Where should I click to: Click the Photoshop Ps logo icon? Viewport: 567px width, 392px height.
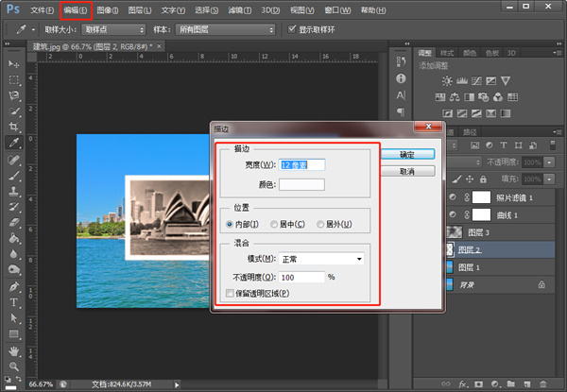click(x=12, y=10)
